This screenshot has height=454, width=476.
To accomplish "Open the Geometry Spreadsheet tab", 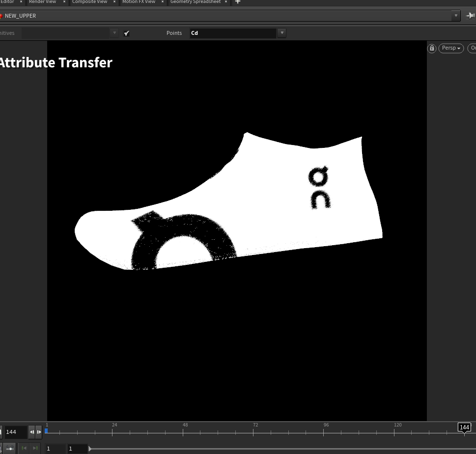I will [x=196, y=2].
